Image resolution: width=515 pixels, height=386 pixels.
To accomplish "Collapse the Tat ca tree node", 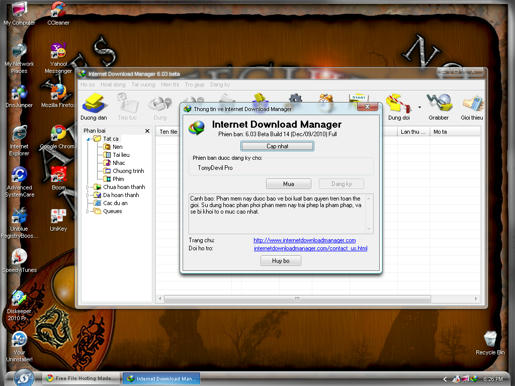I will pos(88,139).
